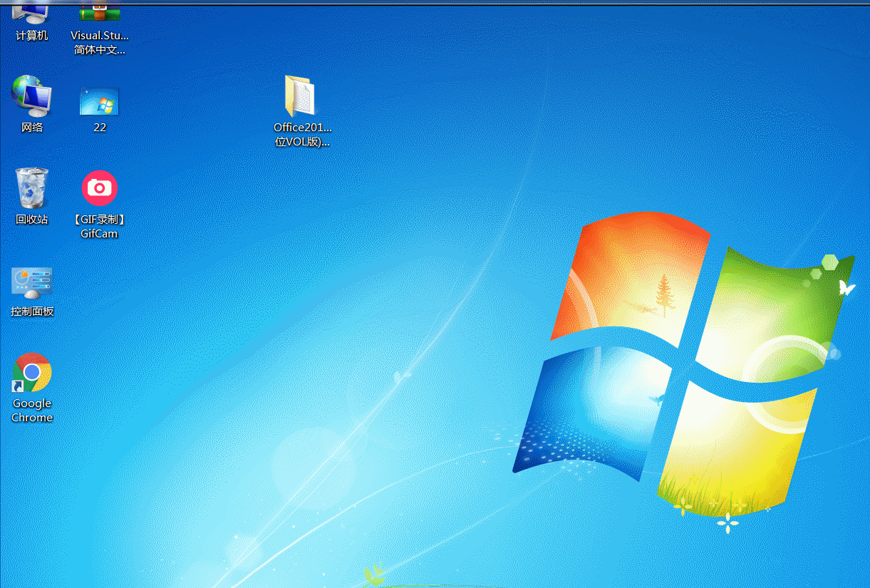The height and width of the screenshot is (588, 870).
Task: Click the GifCam label text
Action: [99, 234]
